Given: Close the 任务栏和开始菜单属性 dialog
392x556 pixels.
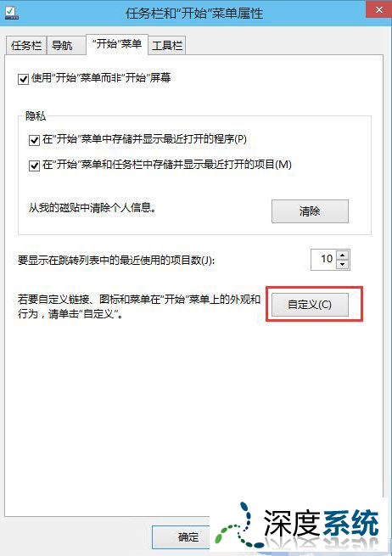Looking at the screenshot, I should pos(379,10).
